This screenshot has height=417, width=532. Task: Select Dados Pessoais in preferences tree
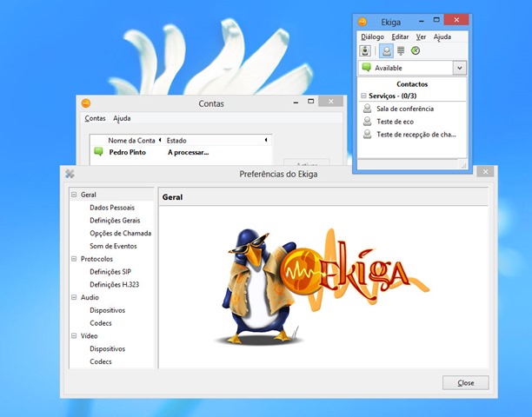pos(112,208)
